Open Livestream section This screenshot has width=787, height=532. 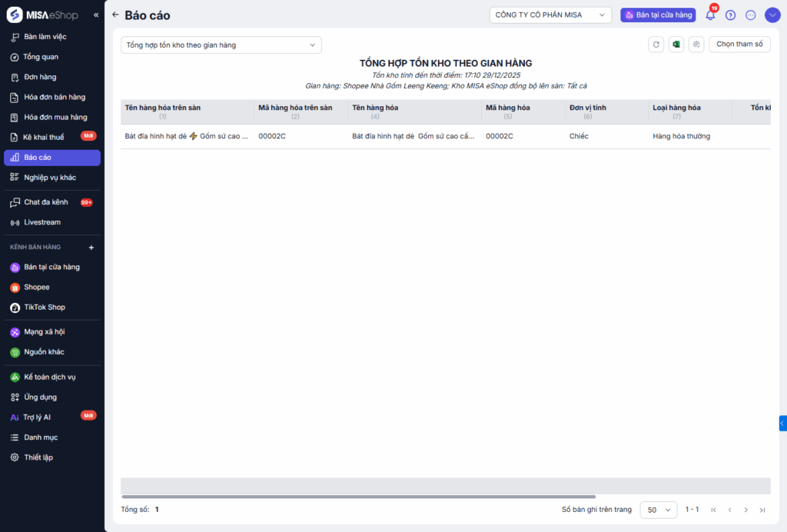[x=52, y=222]
